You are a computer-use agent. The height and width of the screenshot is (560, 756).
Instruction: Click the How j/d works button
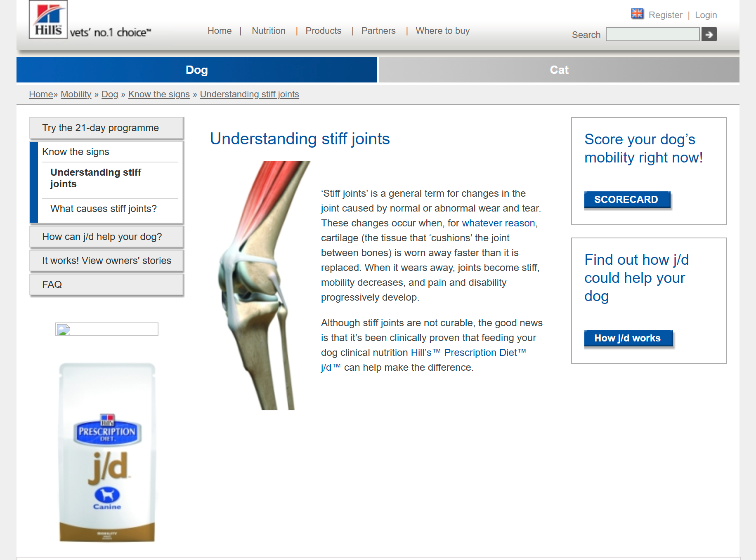(628, 338)
